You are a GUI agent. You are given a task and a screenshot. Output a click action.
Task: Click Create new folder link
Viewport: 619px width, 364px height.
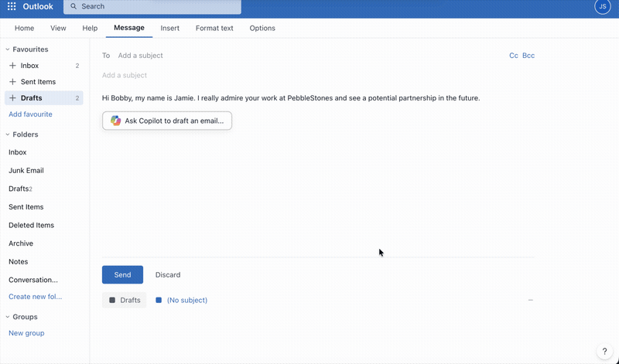35,297
